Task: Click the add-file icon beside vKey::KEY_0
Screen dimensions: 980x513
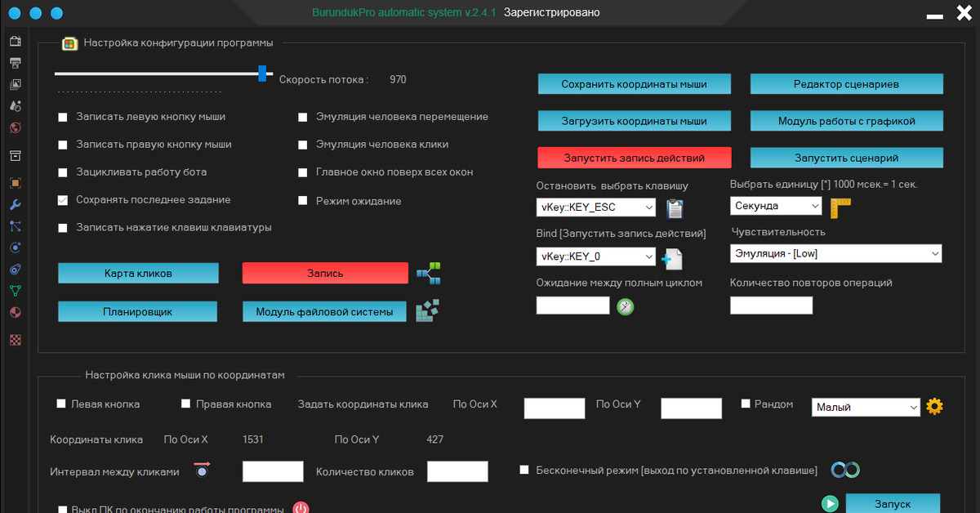Action: [x=671, y=260]
